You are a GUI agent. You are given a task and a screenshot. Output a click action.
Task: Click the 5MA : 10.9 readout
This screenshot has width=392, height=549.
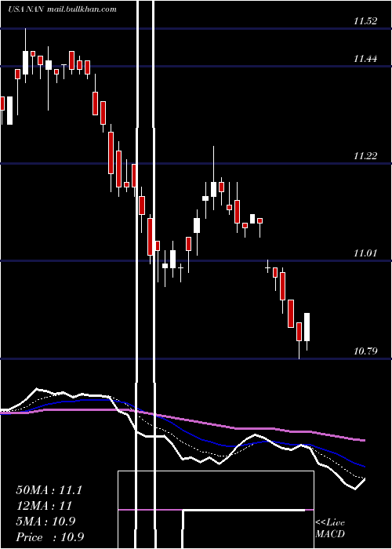[45, 522]
